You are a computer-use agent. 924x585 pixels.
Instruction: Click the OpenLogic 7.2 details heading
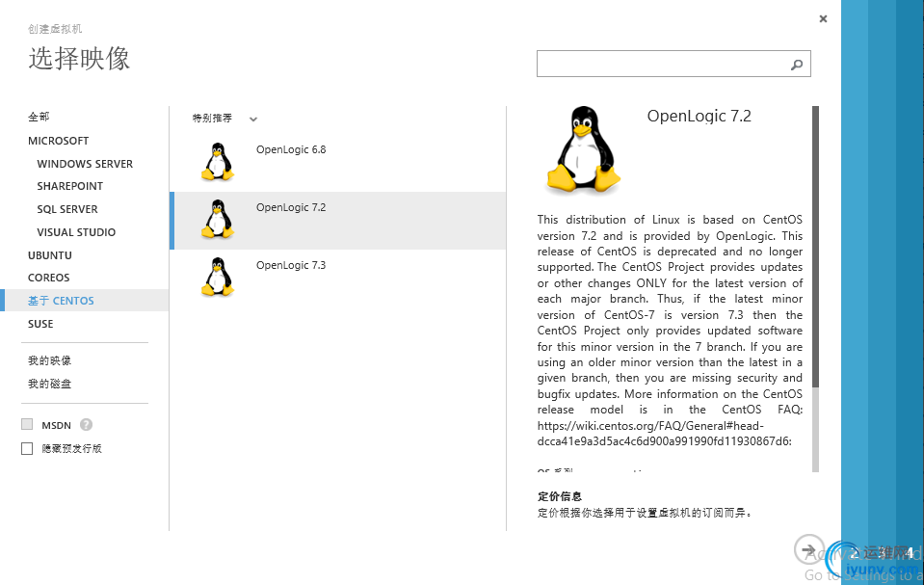[x=699, y=117]
